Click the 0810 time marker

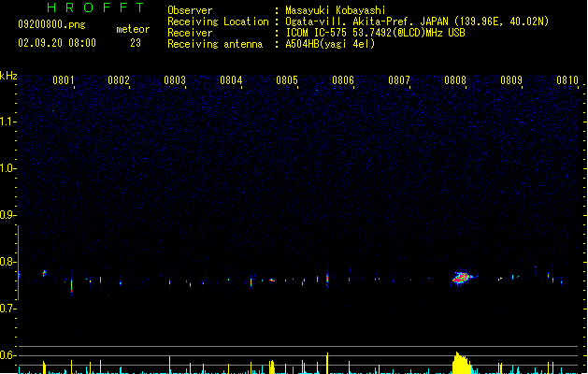(x=567, y=79)
